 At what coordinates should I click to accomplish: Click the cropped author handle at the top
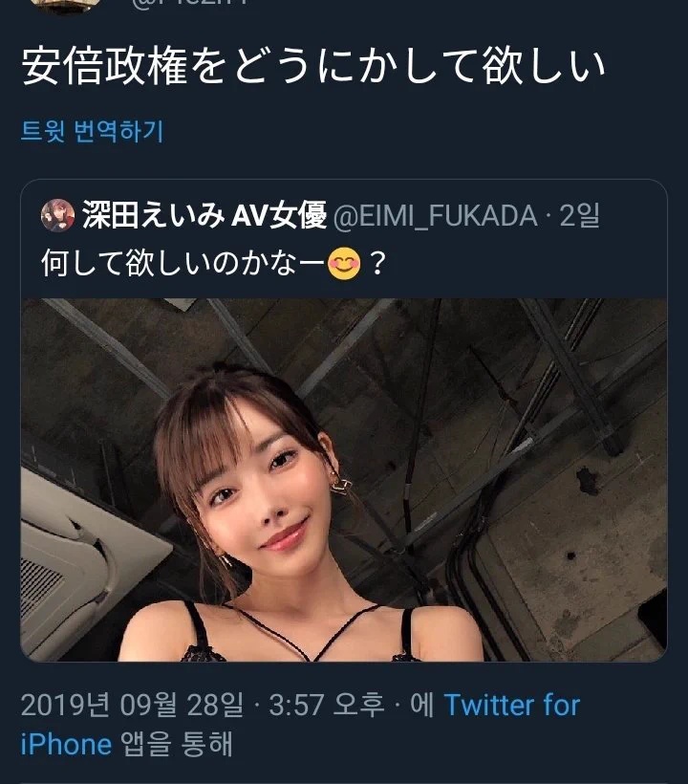point(190,3)
